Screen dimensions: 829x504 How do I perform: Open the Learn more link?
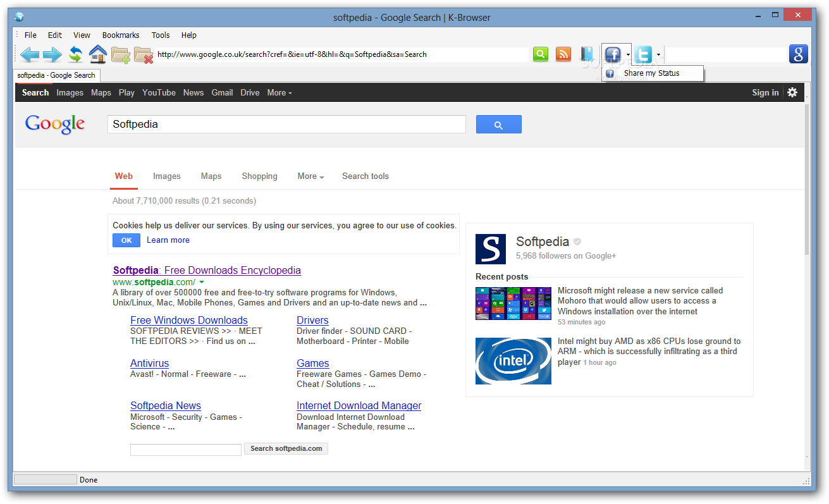coord(168,240)
